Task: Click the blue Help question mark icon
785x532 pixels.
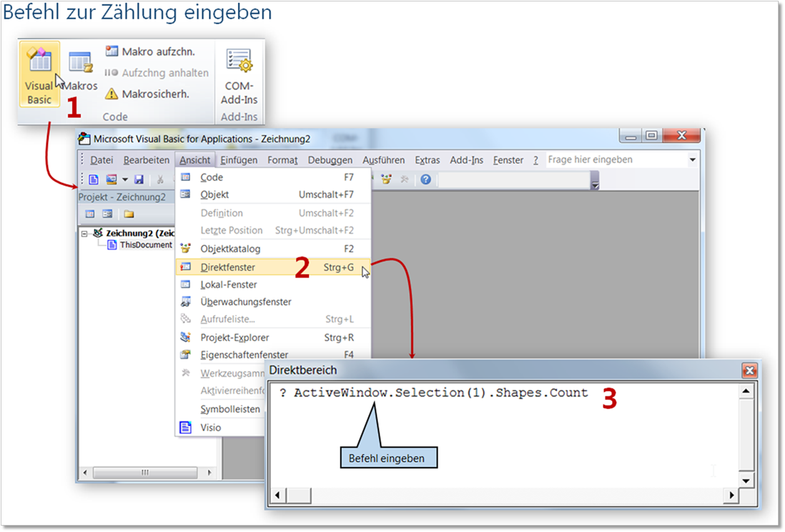Action: (x=425, y=179)
